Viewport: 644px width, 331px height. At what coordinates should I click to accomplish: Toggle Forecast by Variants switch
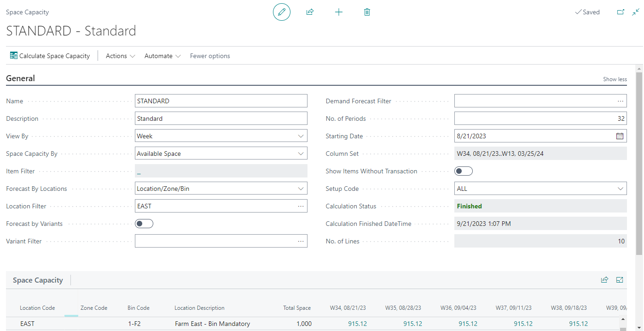(x=144, y=224)
